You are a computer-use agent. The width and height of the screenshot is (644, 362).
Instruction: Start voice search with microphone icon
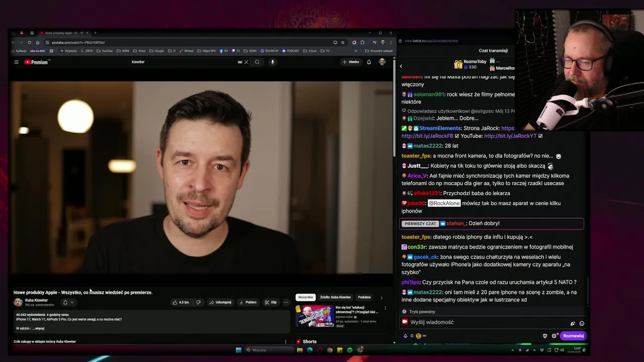(272, 62)
